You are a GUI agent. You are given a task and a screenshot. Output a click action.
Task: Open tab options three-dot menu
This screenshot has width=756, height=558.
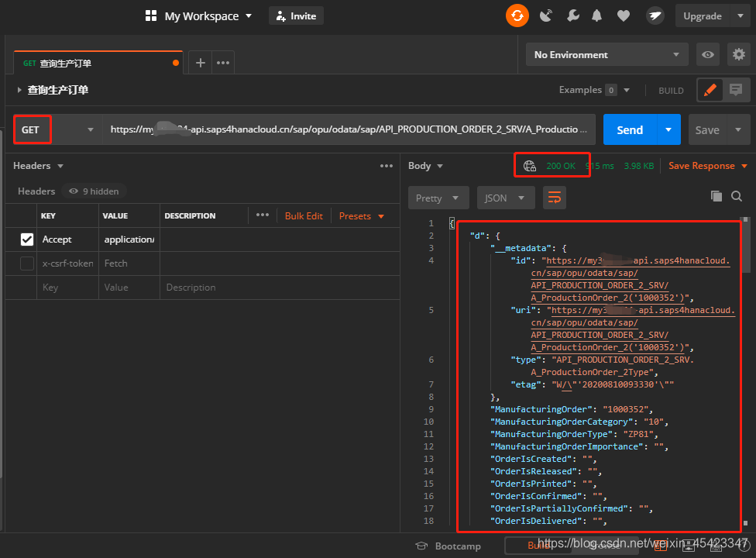223,63
